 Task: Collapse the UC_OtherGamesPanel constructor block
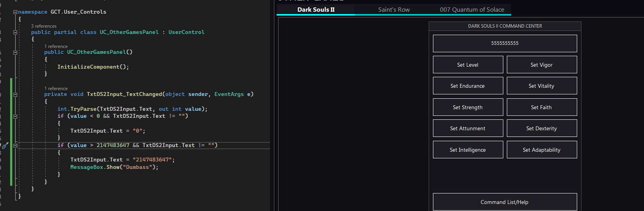pyautogui.click(x=15, y=52)
